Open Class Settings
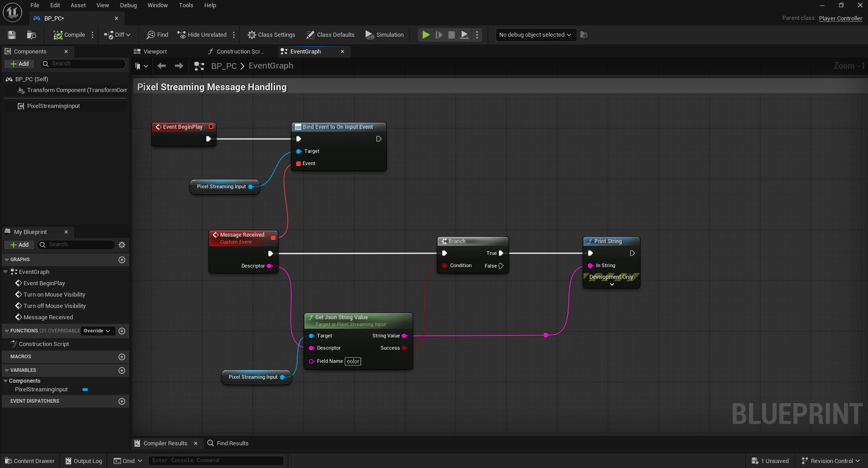Image resolution: width=868 pixels, height=468 pixels. [271, 35]
